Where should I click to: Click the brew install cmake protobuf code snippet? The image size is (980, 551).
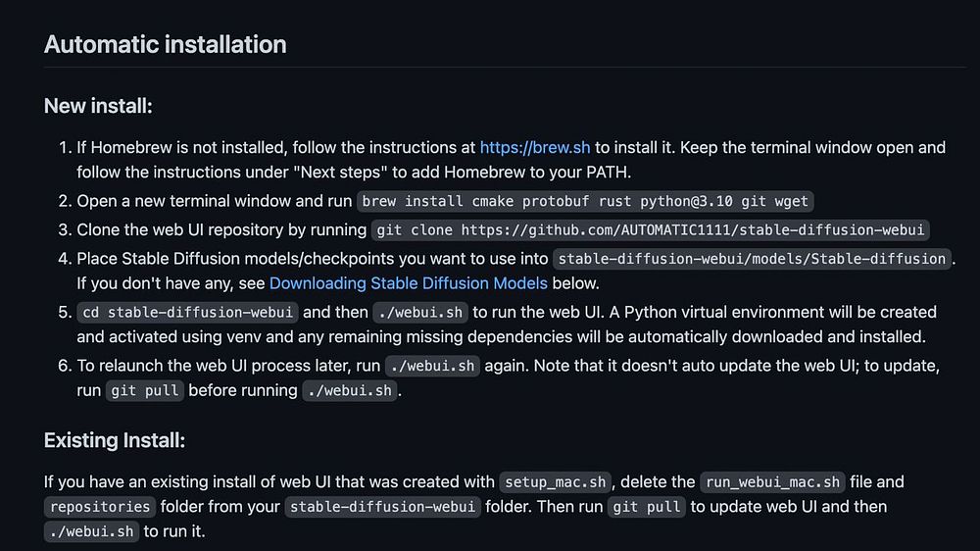coord(585,202)
